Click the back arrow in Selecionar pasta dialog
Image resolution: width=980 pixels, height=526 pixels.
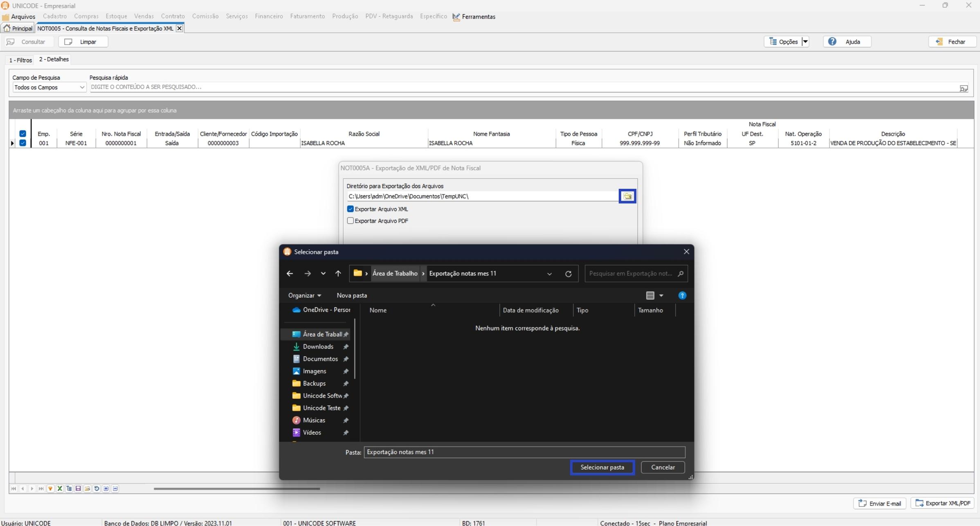click(x=290, y=274)
